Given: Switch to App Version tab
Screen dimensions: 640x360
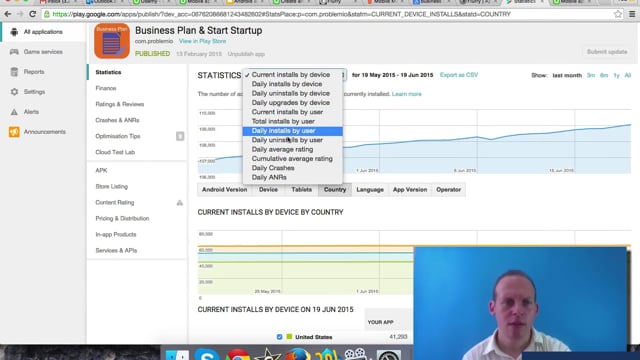Looking at the screenshot, I should [x=410, y=190].
